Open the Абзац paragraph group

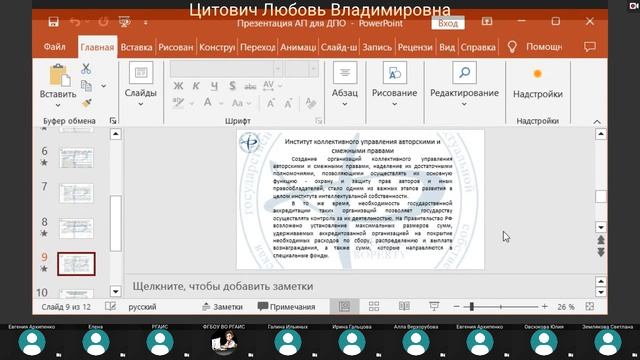pyautogui.click(x=345, y=84)
